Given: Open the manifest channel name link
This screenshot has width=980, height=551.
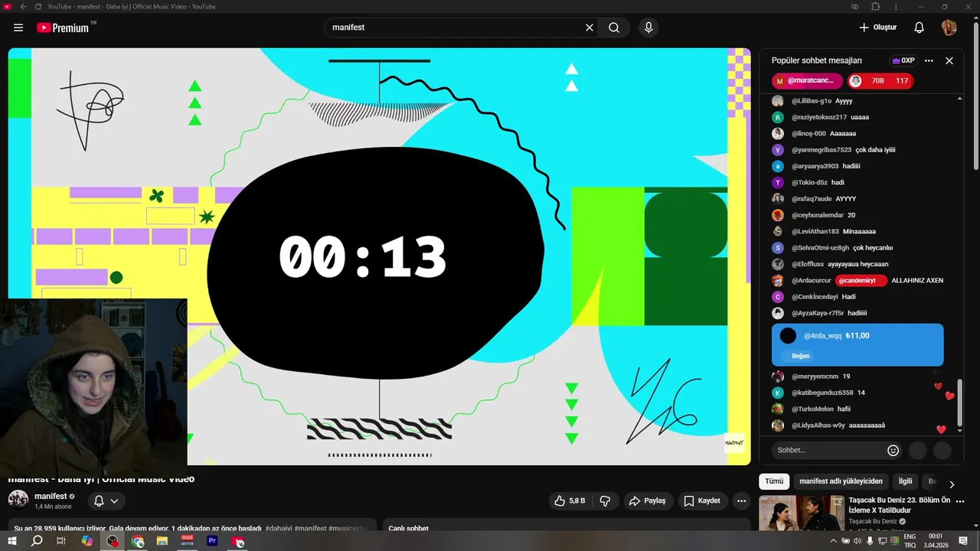Looking at the screenshot, I should (51, 496).
